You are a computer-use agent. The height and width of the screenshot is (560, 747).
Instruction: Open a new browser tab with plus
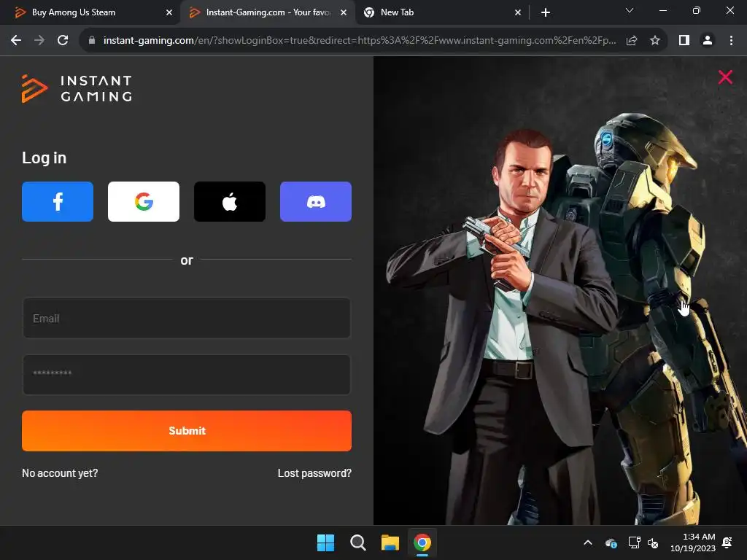[x=546, y=12]
